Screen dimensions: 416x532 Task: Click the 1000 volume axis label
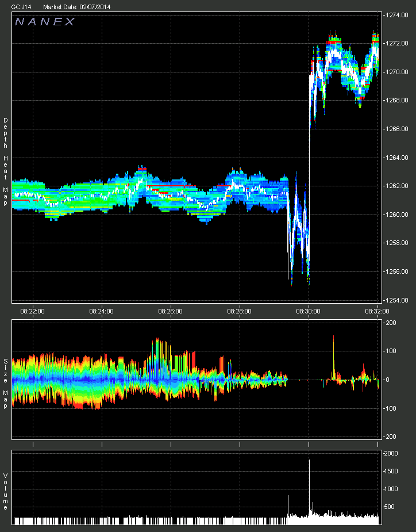[x=391, y=489]
